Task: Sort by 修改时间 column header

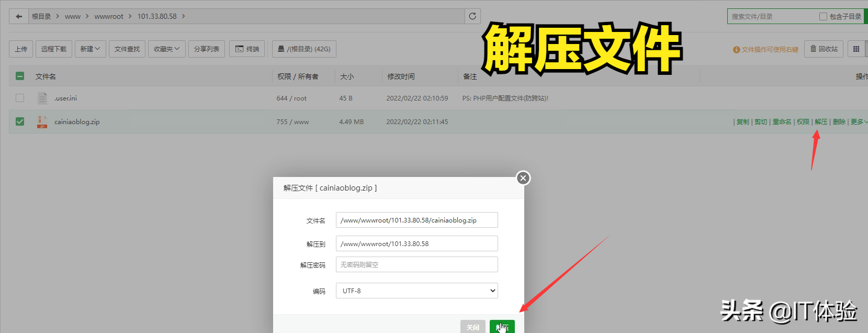Action: (401, 76)
